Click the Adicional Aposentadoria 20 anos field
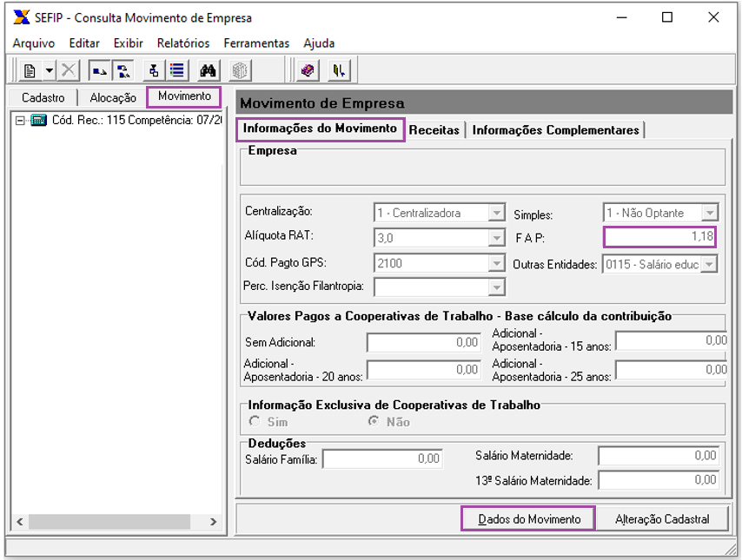The height and width of the screenshot is (560, 742). [424, 370]
